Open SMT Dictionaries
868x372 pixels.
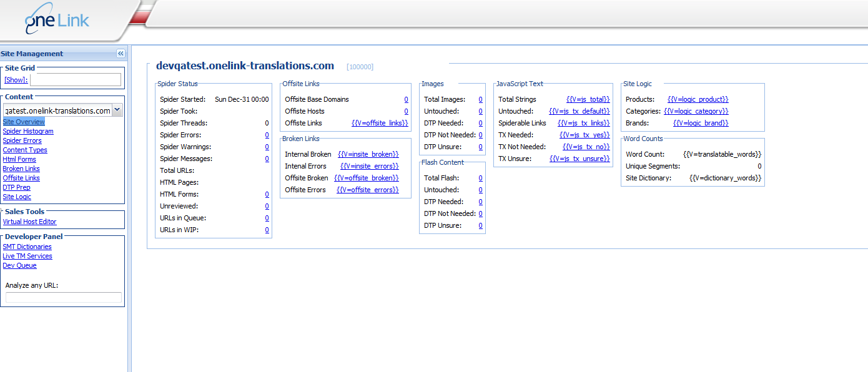tap(27, 247)
